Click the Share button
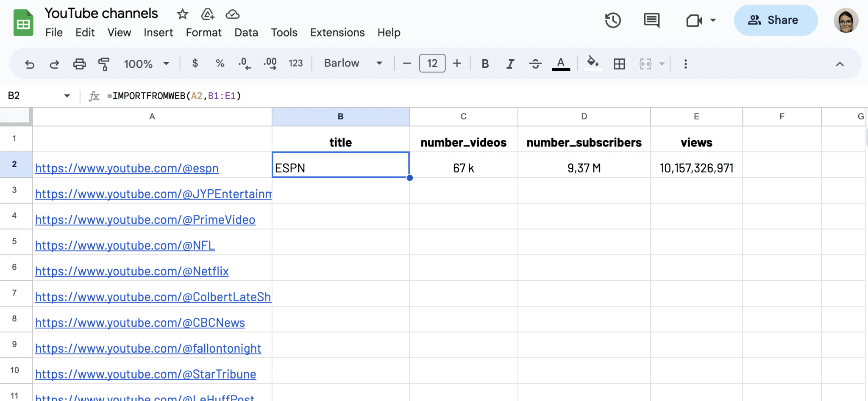Viewport: 868px width, 401px height. (x=776, y=20)
